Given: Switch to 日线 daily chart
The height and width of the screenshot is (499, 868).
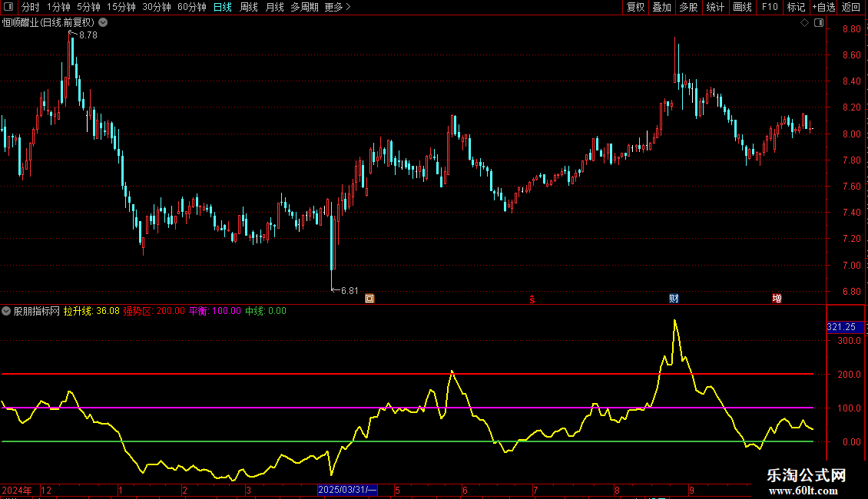Looking at the screenshot, I should [x=223, y=7].
